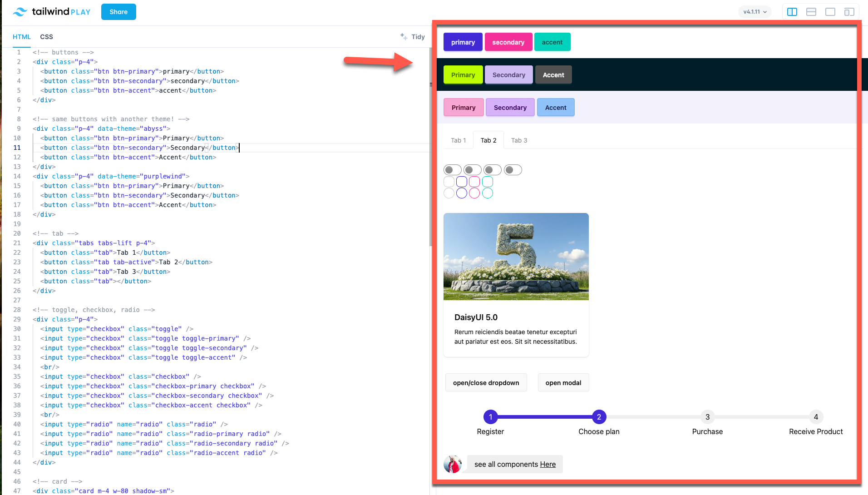Click the data-theme="purplewind" code on line 14

tap(141, 176)
